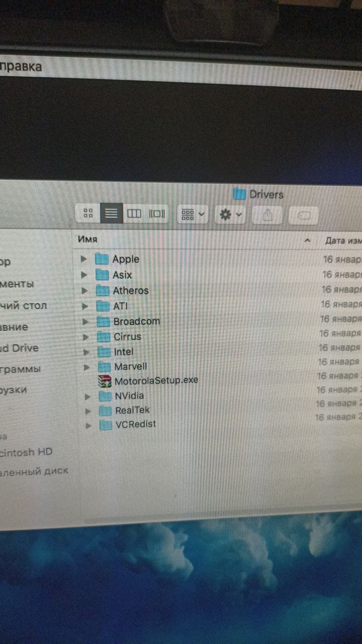
Task: Sort by the Дата изм column header
Action: [x=343, y=241]
